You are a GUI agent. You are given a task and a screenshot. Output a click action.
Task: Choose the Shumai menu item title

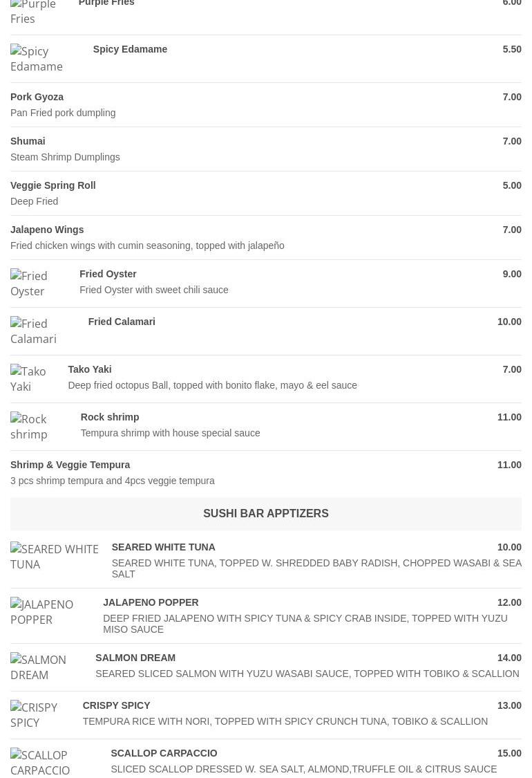[28, 141]
